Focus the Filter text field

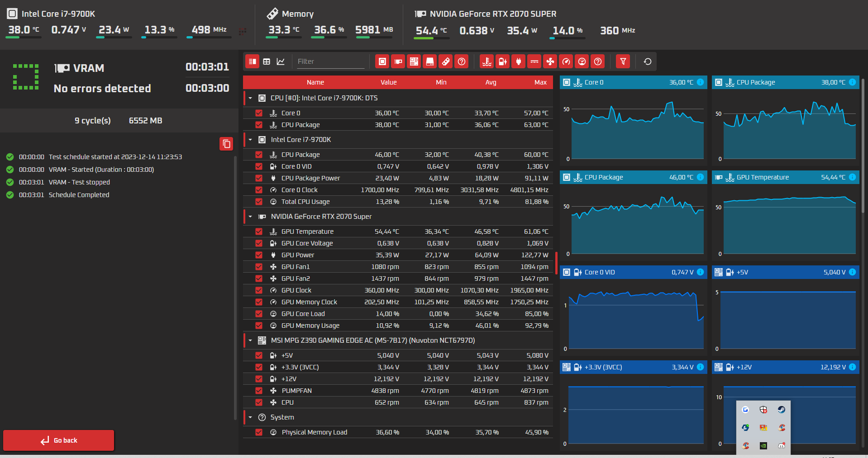(x=331, y=61)
